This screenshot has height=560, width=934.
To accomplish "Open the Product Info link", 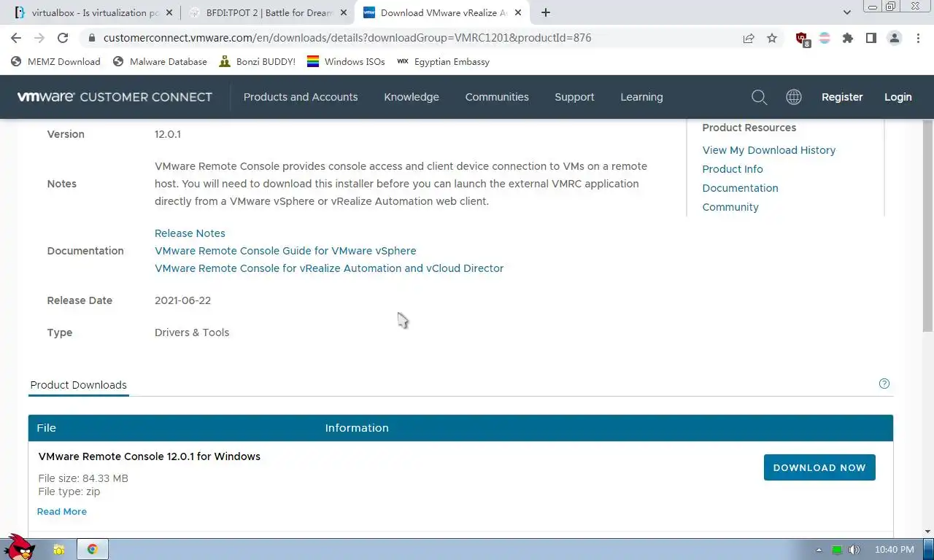I will [733, 169].
